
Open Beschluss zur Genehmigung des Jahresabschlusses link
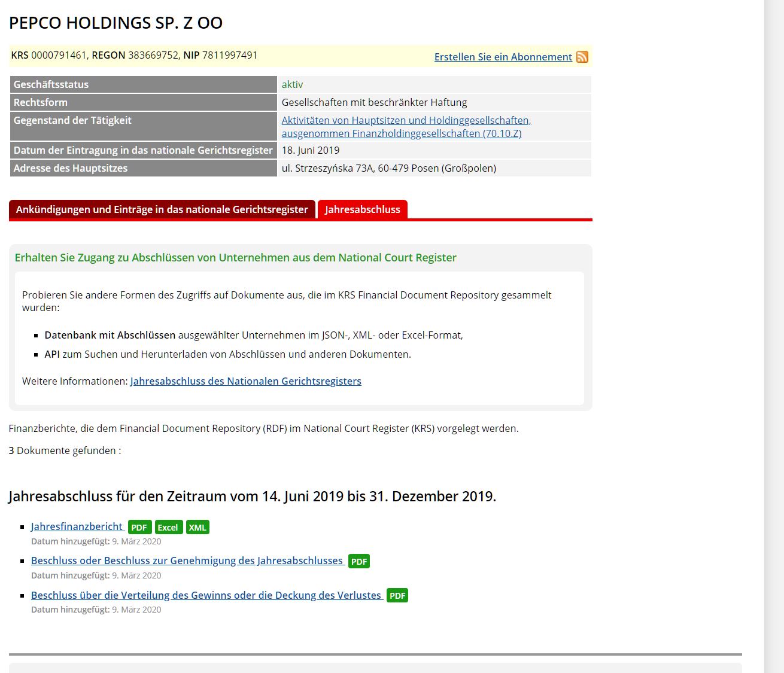[x=187, y=561]
